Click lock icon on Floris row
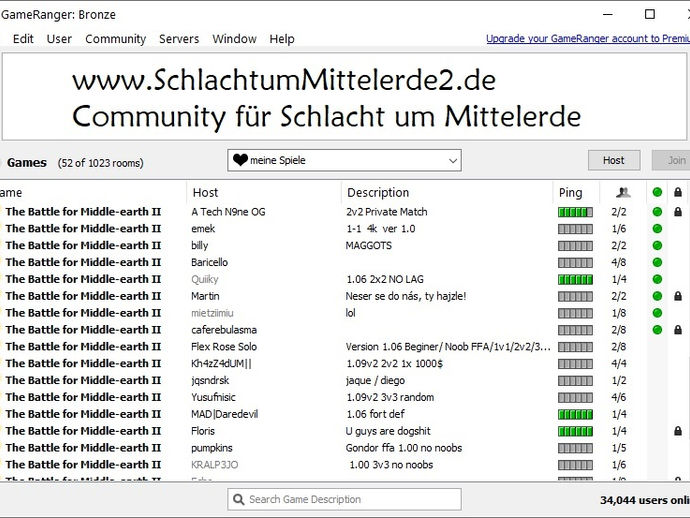690x518 pixels. pos(678,431)
